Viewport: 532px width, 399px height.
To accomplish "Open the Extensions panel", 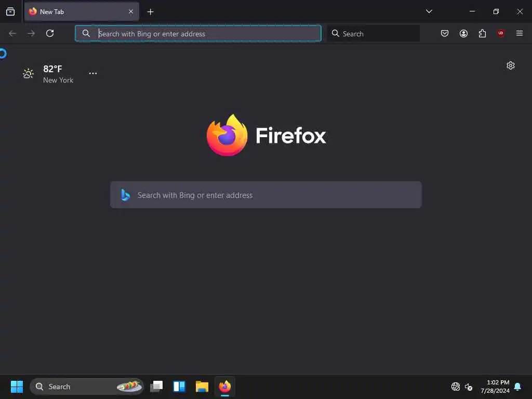I will tap(482, 33).
